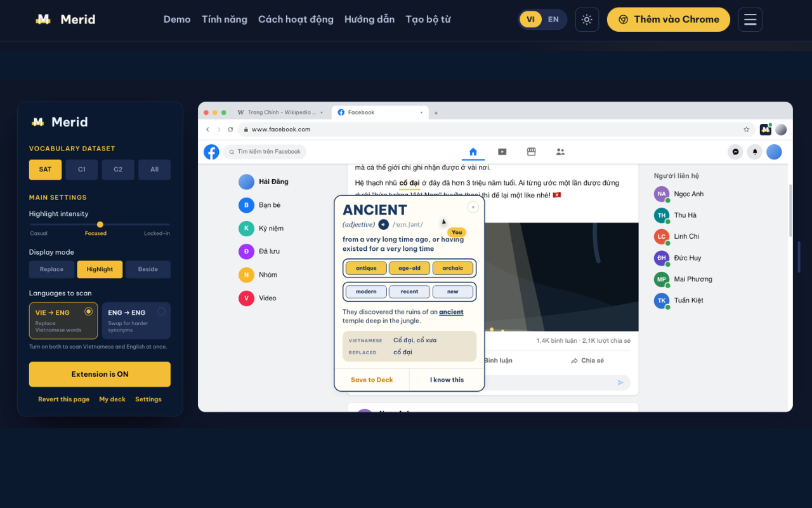Click the Facebook logo icon
Image resolution: width=812 pixels, height=508 pixels.
(211, 152)
